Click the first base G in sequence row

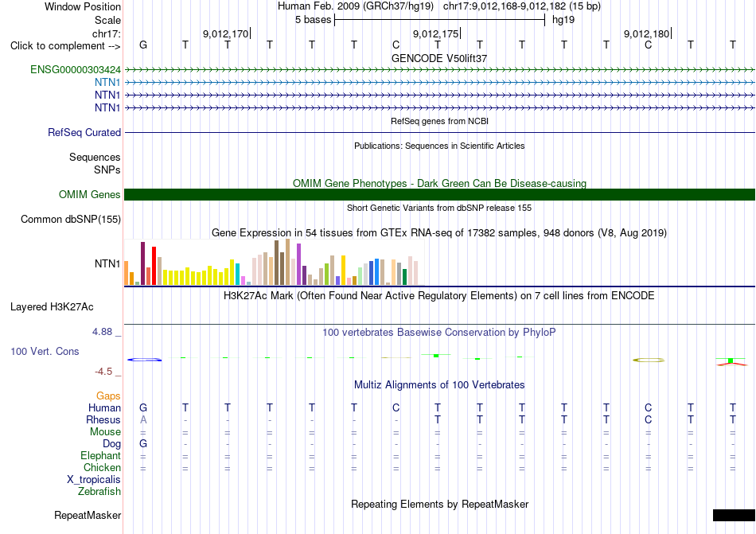(x=143, y=45)
